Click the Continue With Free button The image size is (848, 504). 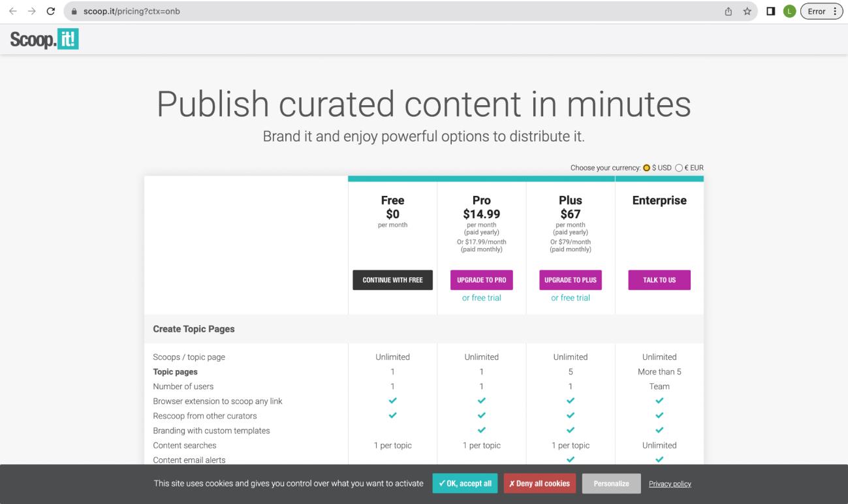click(x=392, y=280)
